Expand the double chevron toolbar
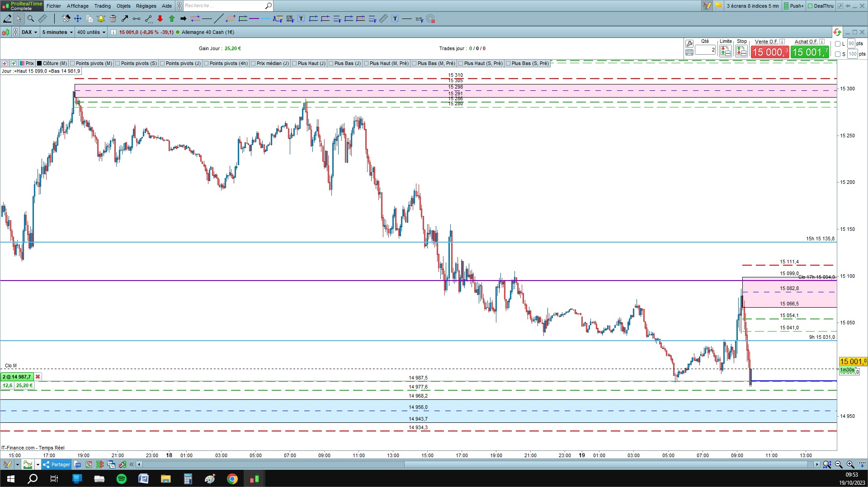 click(132, 464)
